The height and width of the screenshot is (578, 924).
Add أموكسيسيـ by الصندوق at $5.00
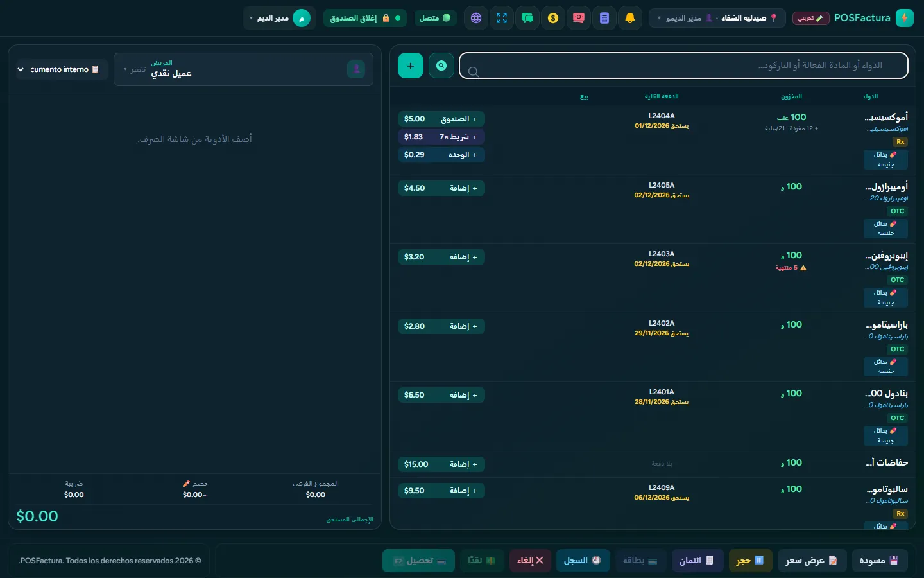click(x=441, y=119)
